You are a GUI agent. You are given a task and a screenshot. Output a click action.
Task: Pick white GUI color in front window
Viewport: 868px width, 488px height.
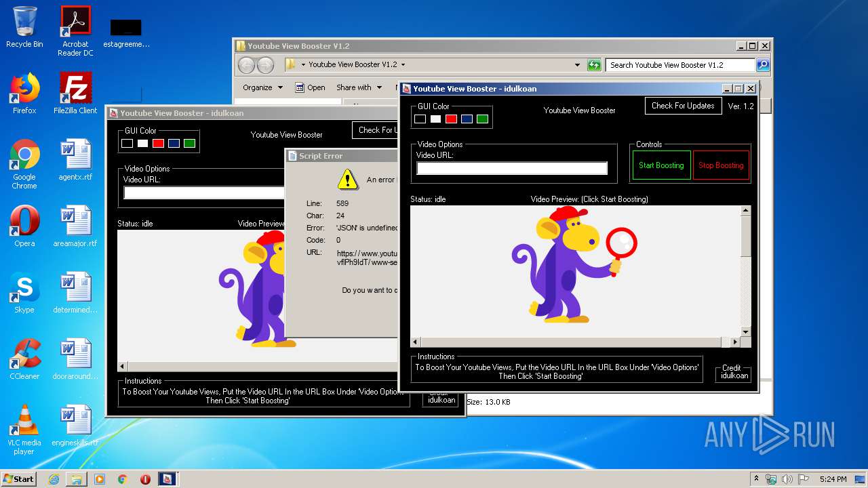click(435, 119)
